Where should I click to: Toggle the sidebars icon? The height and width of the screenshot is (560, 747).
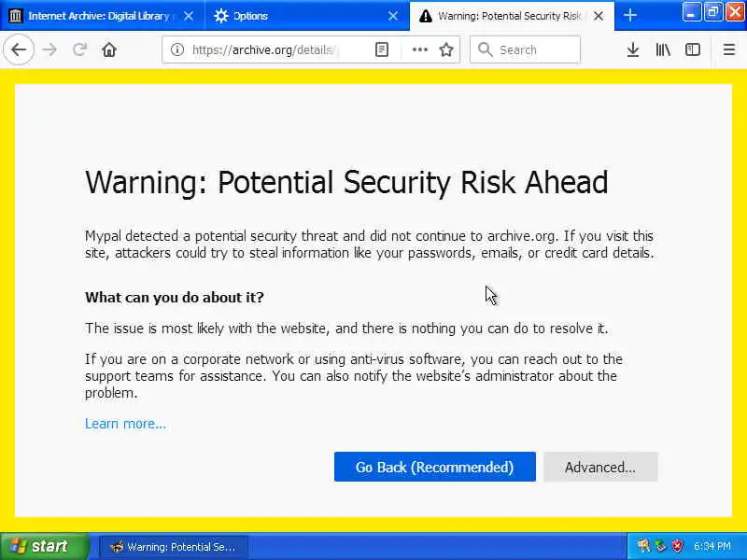tap(693, 50)
